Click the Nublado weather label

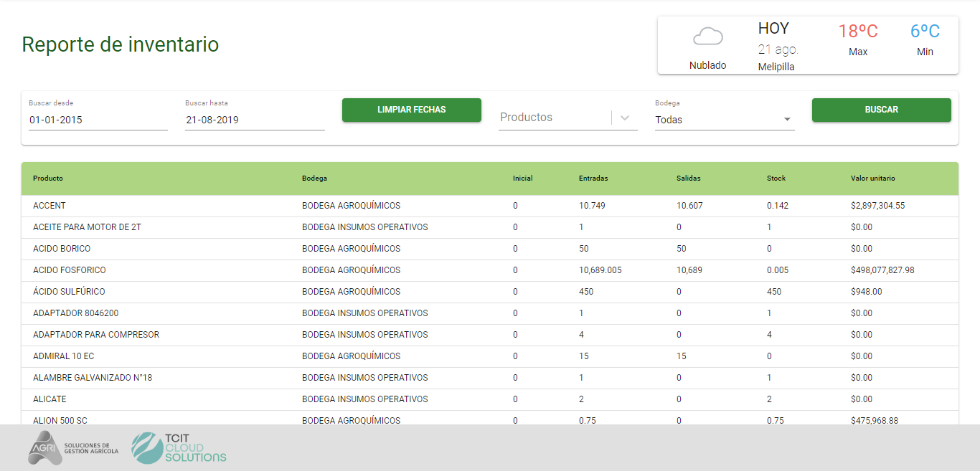707,65
